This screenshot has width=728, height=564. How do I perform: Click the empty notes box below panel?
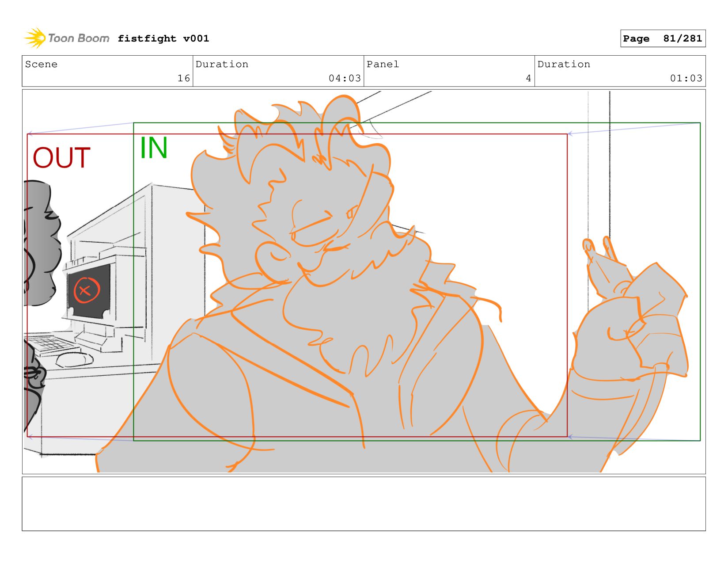(364, 503)
